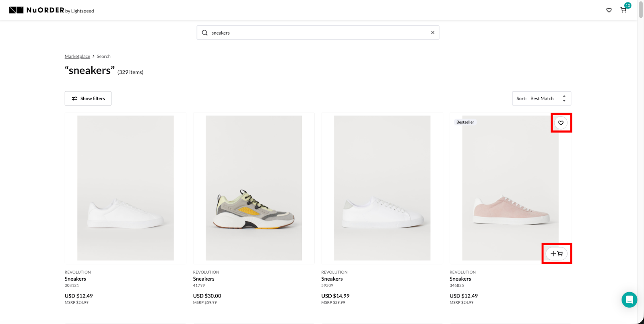Image resolution: width=644 pixels, height=324 pixels.
Task: Go to the NuORDER home logo
Action: coord(51,10)
